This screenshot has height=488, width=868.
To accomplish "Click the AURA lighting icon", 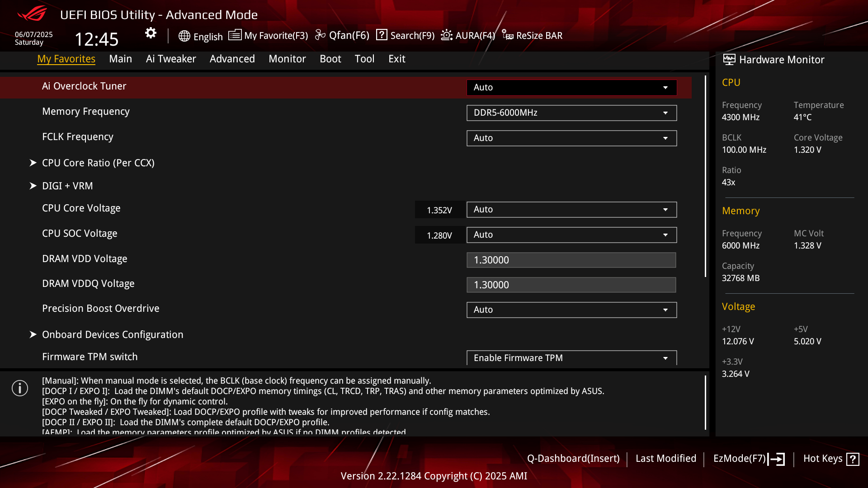I will 447,35.
